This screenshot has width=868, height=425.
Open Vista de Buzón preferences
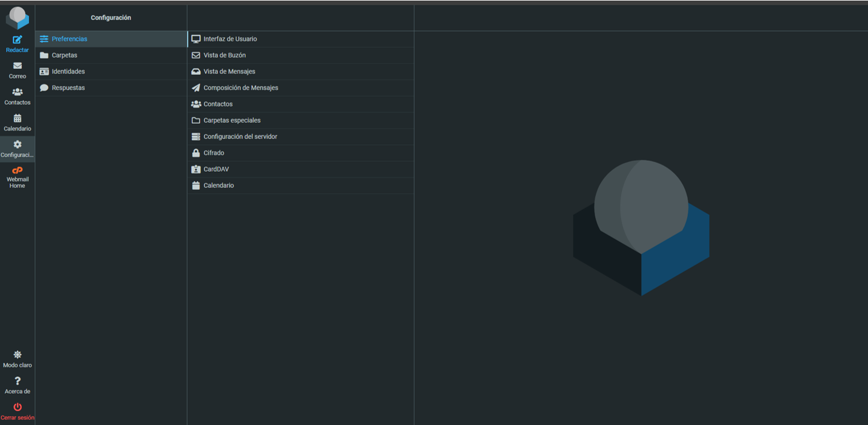point(224,56)
